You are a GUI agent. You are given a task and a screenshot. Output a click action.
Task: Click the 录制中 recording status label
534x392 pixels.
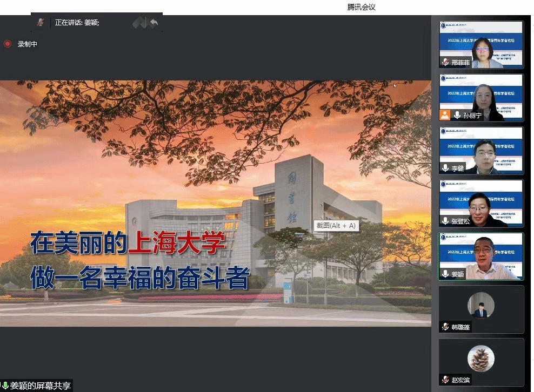click(28, 44)
